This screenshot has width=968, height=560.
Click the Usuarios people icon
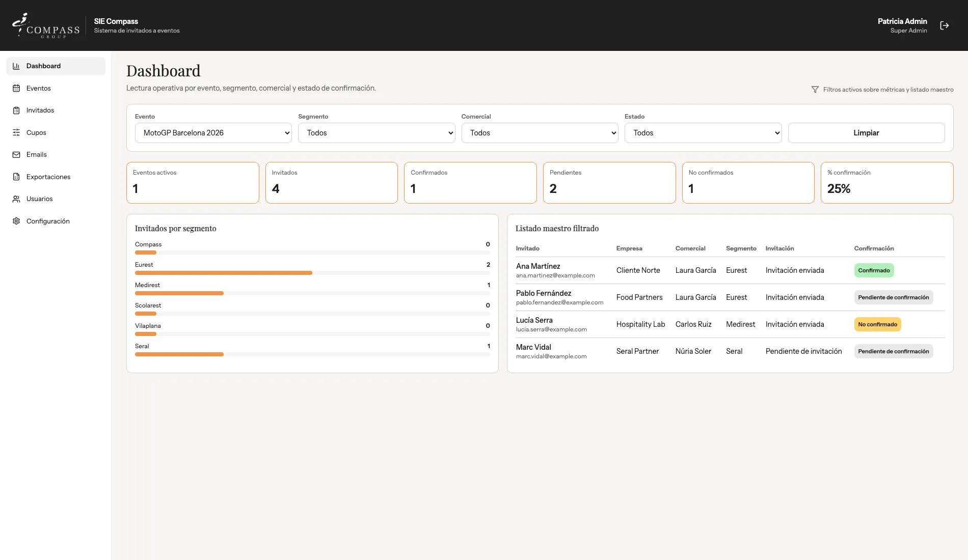[16, 199]
